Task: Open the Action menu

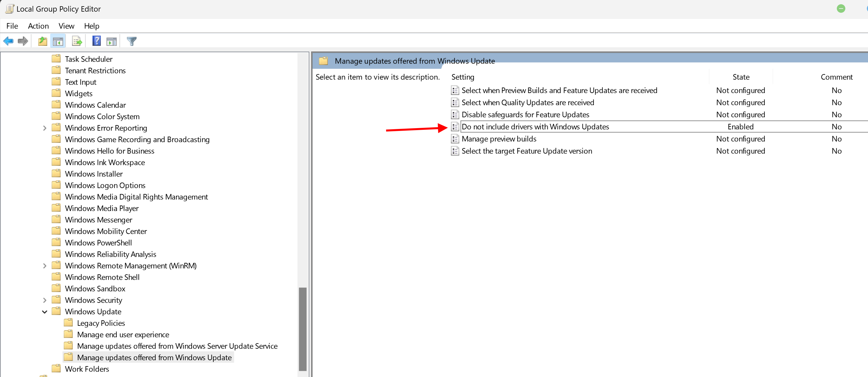Action: (x=38, y=26)
